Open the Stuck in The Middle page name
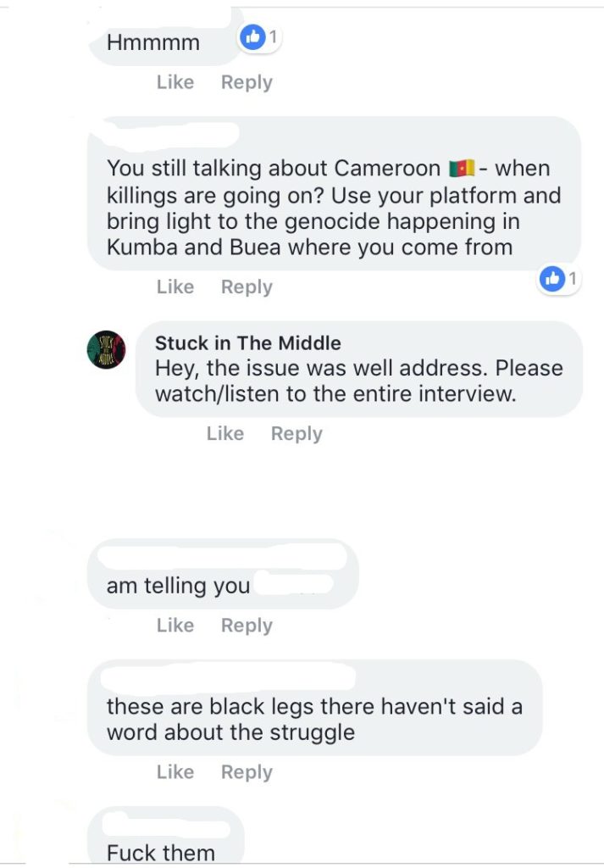 pos(248,342)
